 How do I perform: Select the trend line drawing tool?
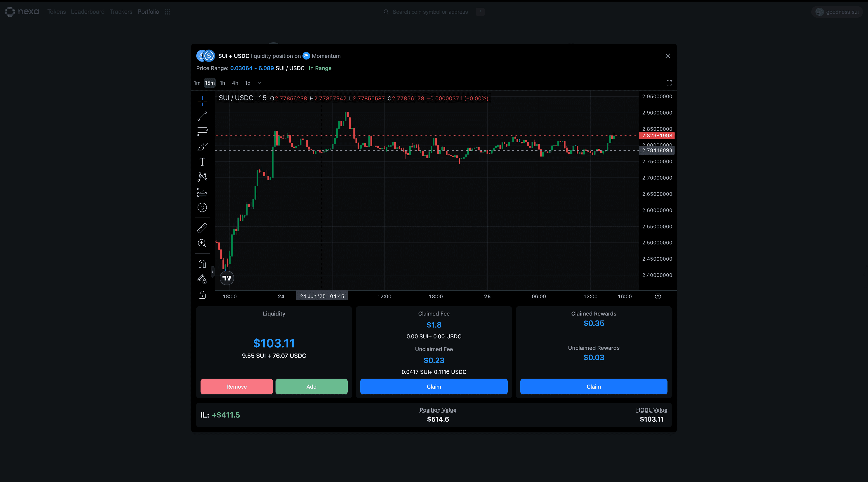[x=202, y=116]
